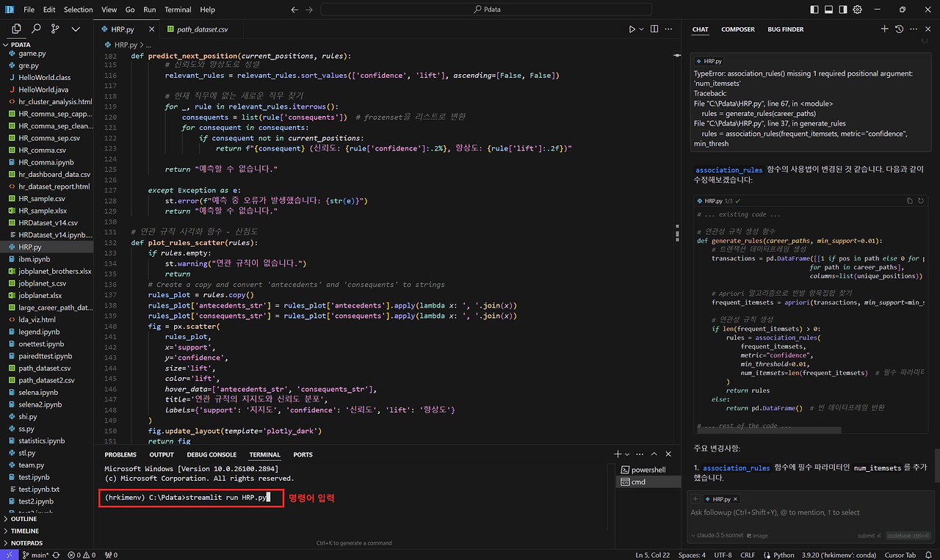Split the editor to the right

click(654, 29)
